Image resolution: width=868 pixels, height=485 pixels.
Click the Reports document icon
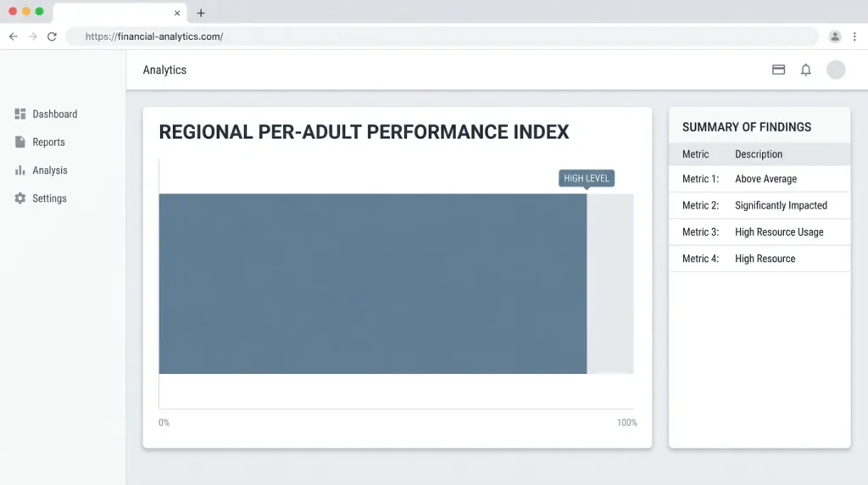pyautogui.click(x=20, y=142)
